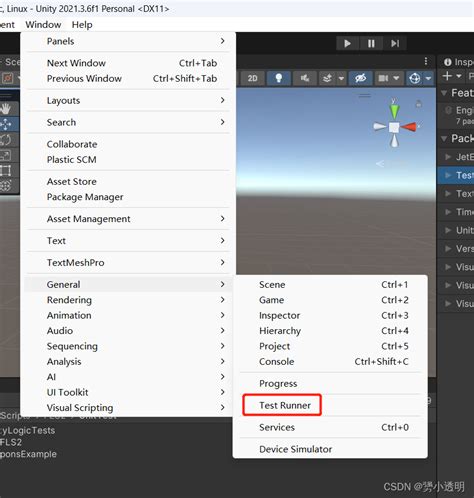This screenshot has width=474, height=498.
Task: Choose Next Window from the Window menu
Action: pyautogui.click(x=128, y=63)
